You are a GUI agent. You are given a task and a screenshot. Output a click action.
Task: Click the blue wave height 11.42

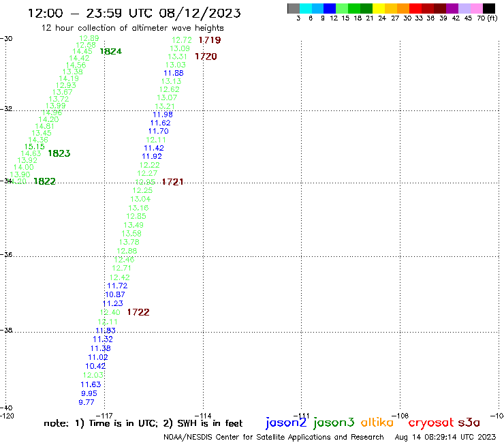[154, 148]
